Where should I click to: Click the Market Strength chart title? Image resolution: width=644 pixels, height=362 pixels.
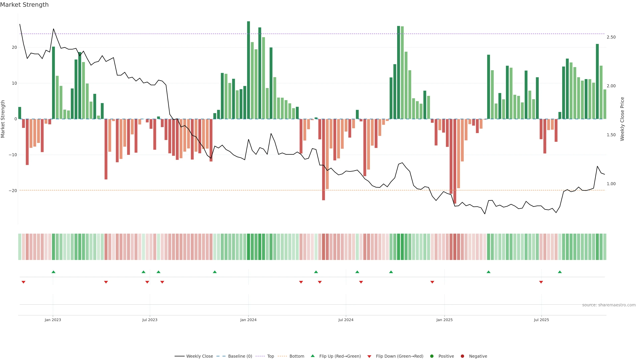point(24,5)
